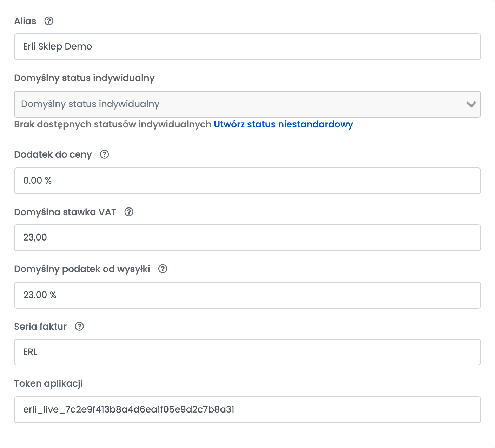Focus the Alias field with Erli Sklep Demo
The image size is (495, 448).
247,47
